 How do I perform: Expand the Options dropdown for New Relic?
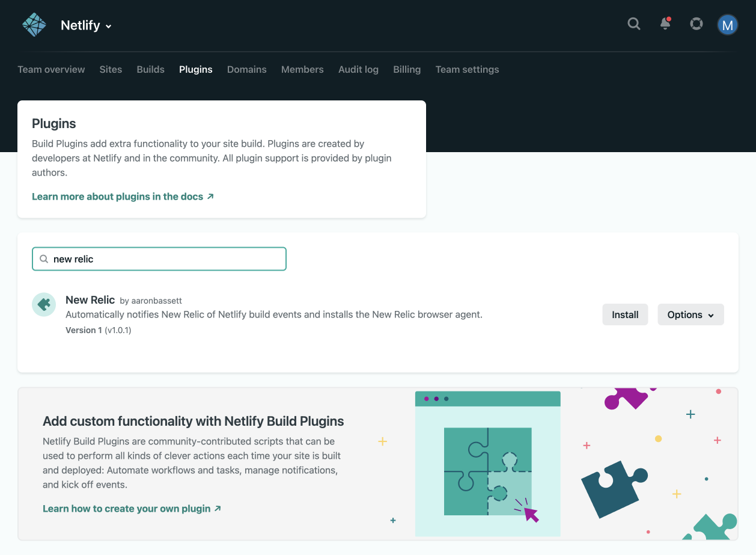click(x=690, y=314)
